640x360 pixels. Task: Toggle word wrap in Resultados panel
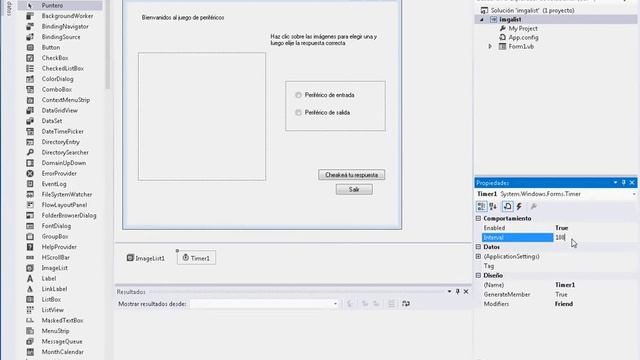[x=406, y=304]
